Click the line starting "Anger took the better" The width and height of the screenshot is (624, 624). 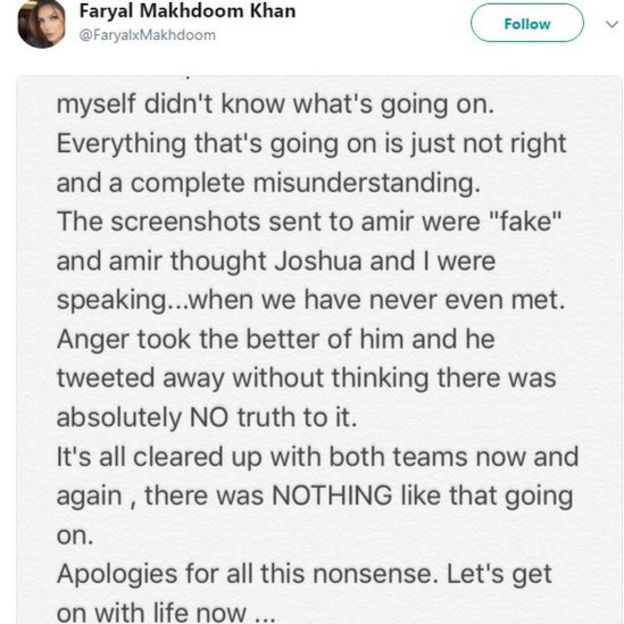275,338
